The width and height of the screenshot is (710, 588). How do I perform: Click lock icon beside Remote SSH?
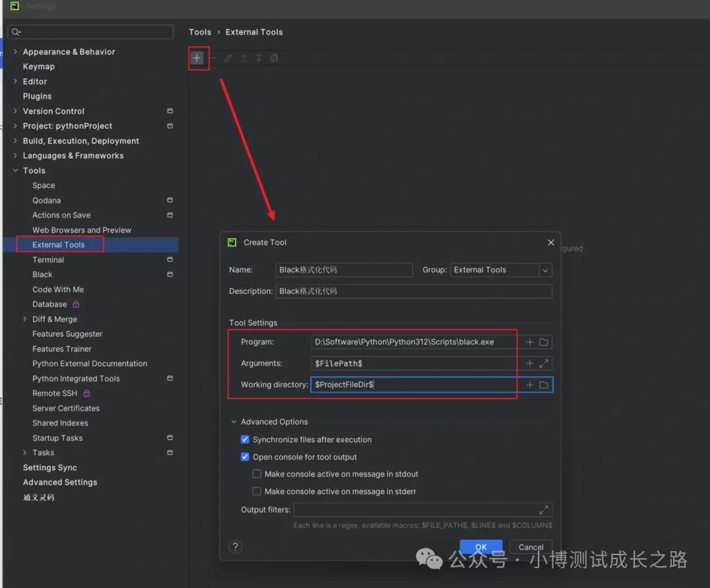coord(87,393)
